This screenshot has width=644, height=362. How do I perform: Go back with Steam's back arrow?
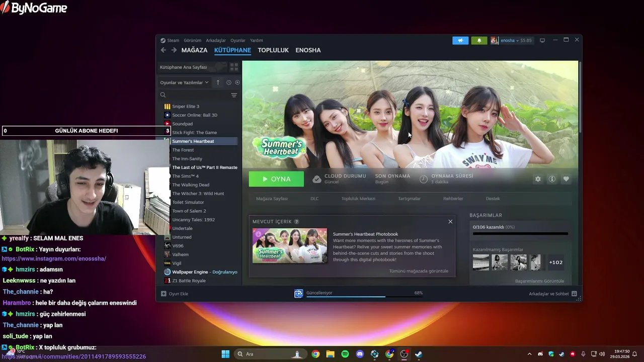(x=163, y=50)
